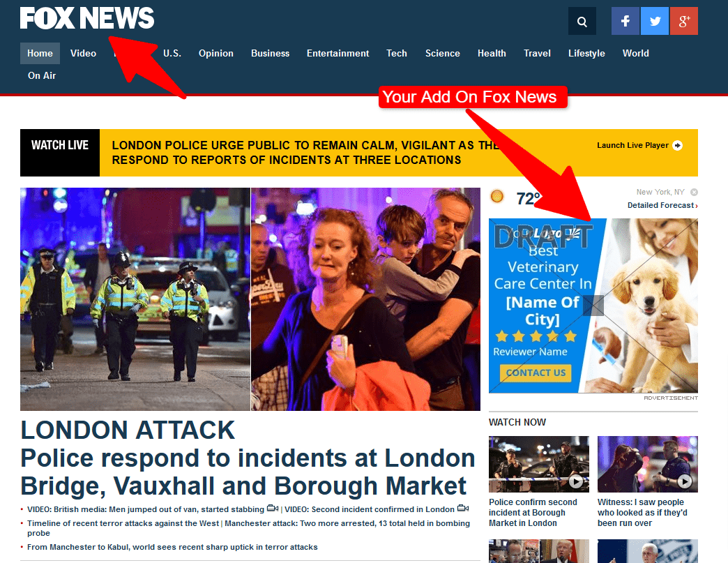Click the Launch Live Player arrow
Screen dimensions: 728x563
pos(677,145)
